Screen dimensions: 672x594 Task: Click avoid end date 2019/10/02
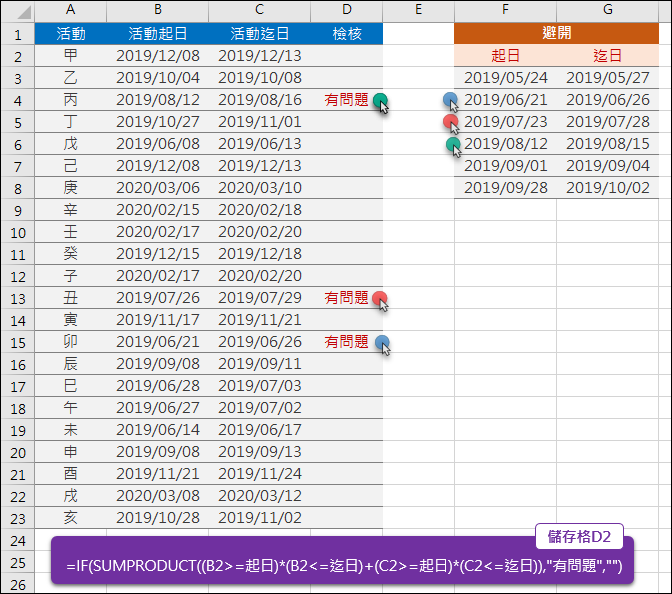coord(607,188)
